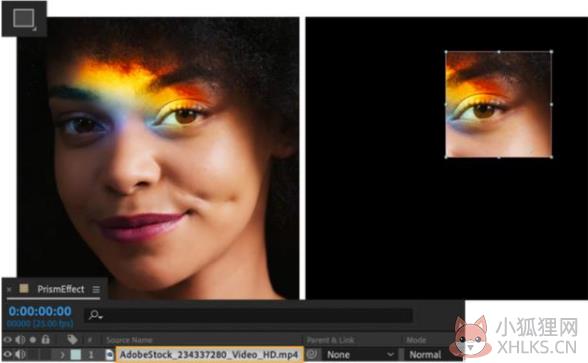Click the audio column header speaker icon
The image size is (588, 363).
(20, 340)
